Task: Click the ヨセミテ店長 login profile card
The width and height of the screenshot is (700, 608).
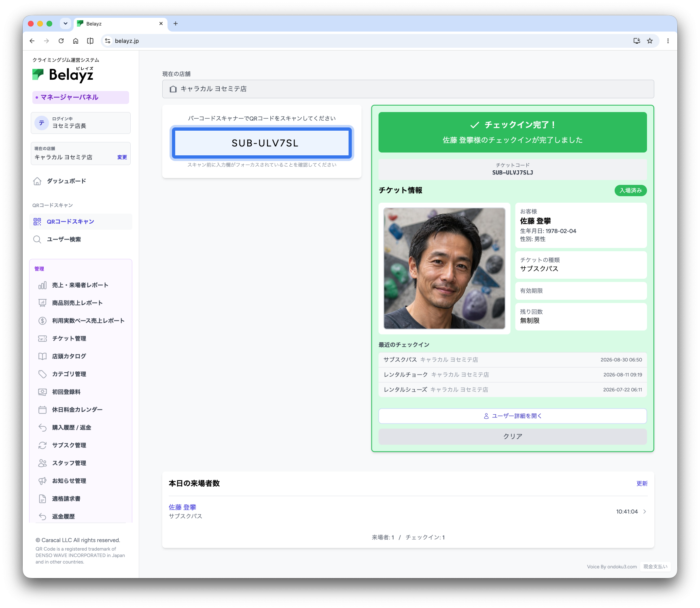Action: (x=81, y=123)
